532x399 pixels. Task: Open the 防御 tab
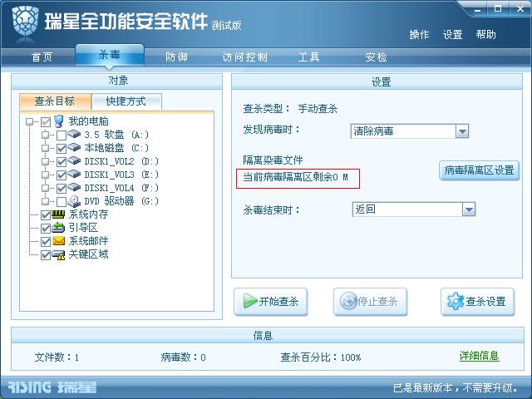click(176, 57)
